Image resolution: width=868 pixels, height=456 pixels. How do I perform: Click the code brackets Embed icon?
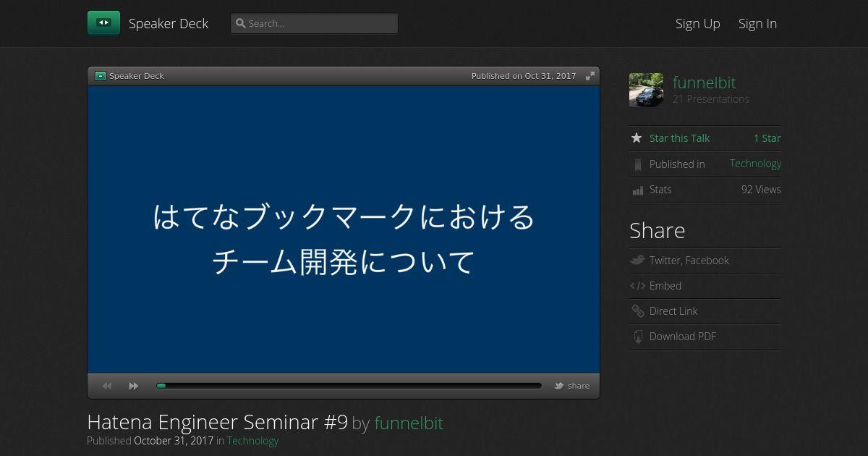pyautogui.click(x=637, y=286)
